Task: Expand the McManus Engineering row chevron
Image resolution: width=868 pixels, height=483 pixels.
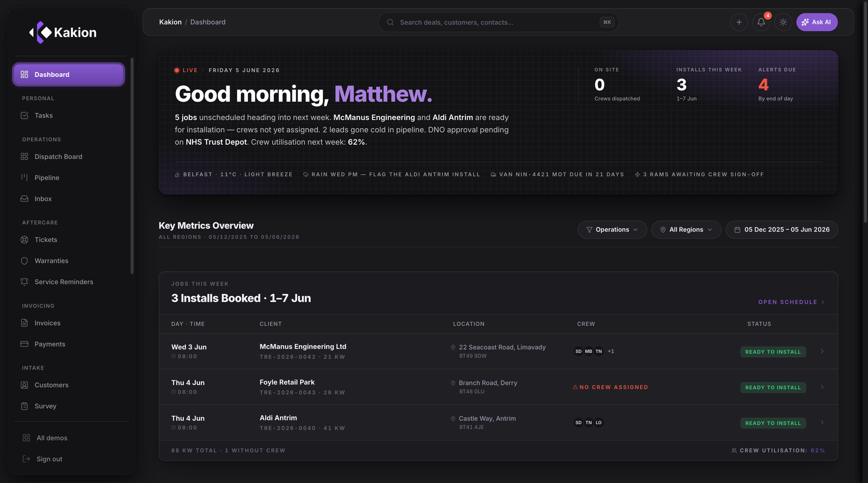Action: click(822, 351)
